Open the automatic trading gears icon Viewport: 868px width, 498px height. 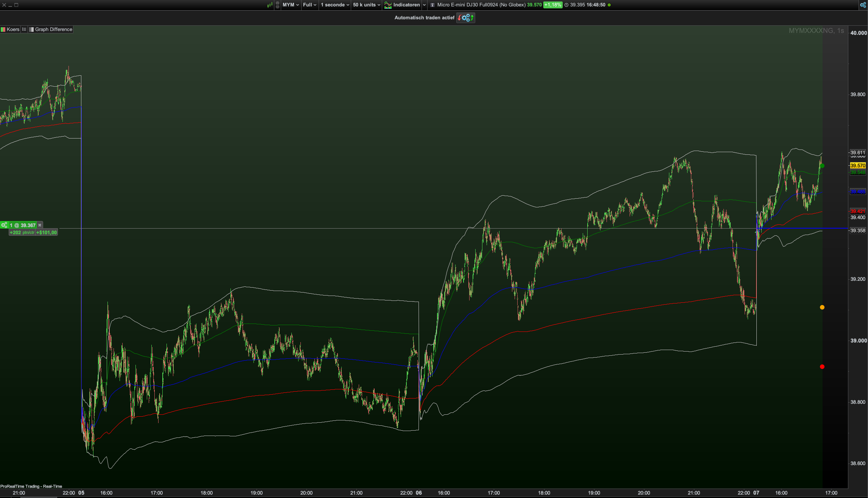click(x=466, y=18)
